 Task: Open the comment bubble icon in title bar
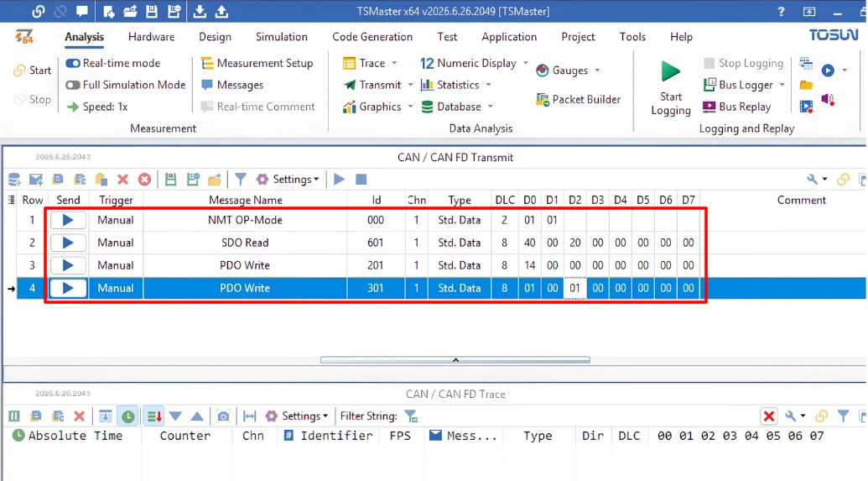point(82,11)
